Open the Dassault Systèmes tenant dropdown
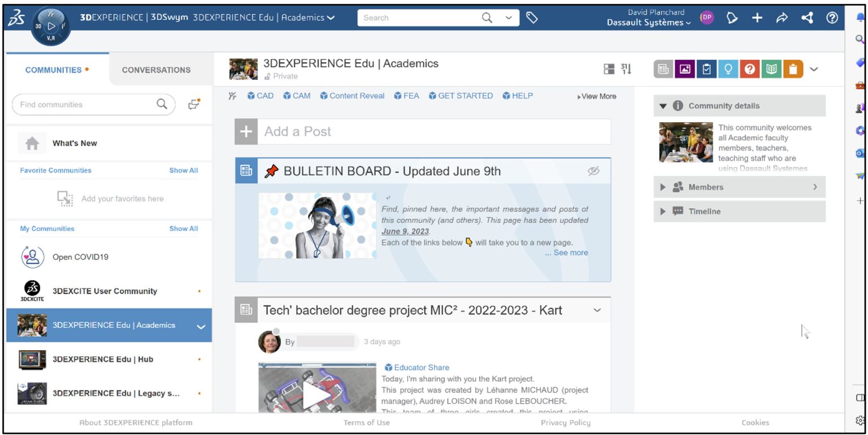The image size is (868, 435). pos(648,23)
